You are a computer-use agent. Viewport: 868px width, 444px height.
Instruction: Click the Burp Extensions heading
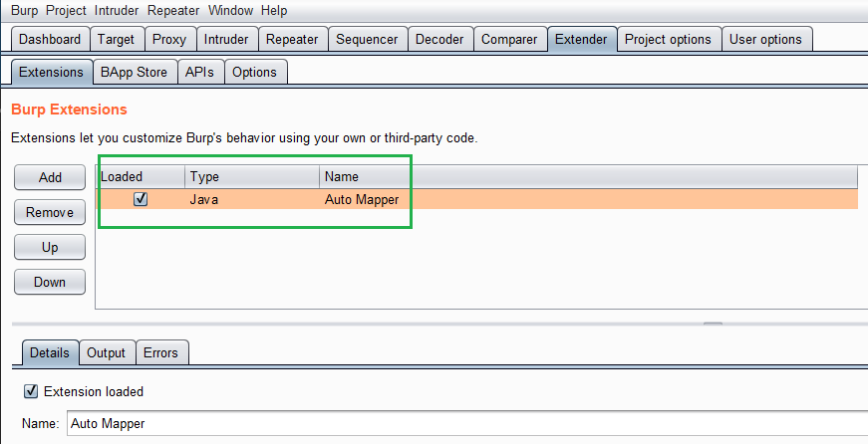point(69,110)
